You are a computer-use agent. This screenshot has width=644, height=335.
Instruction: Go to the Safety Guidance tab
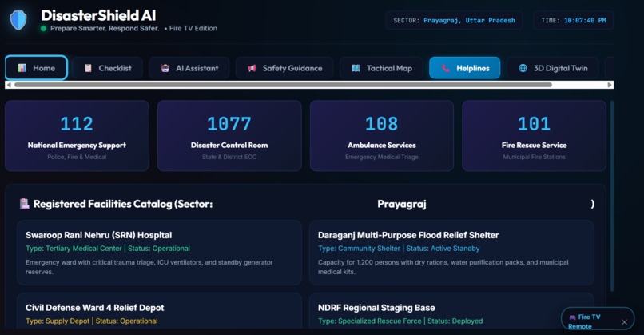284,68
